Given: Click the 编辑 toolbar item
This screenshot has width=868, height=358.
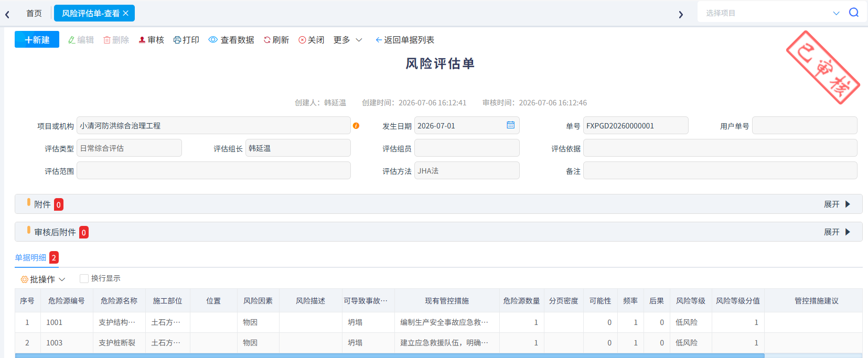Looking at the screenshot, I should (81, 40).
